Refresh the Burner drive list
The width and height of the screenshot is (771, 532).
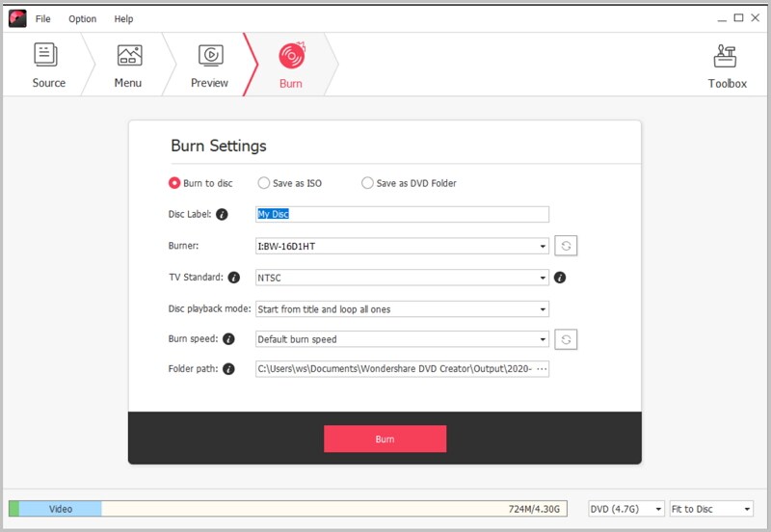pyautogui.click(x=566, y=246)
